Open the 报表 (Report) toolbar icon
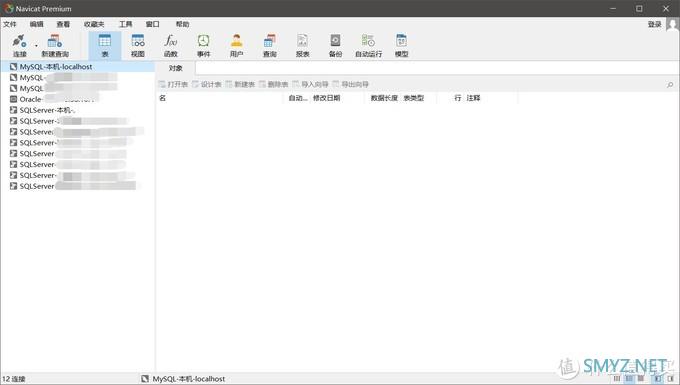 click(x=302, y=46)
